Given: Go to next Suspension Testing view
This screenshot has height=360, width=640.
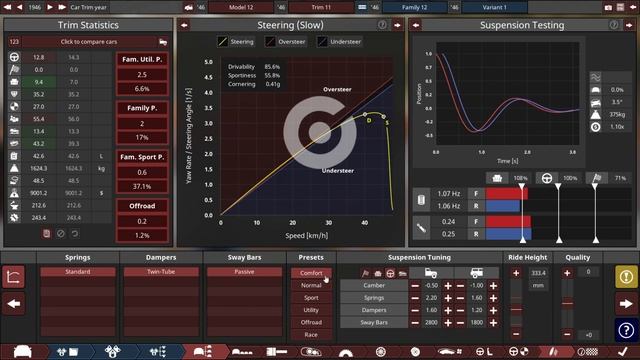Looking at the screenshot, I should point(629,25).
